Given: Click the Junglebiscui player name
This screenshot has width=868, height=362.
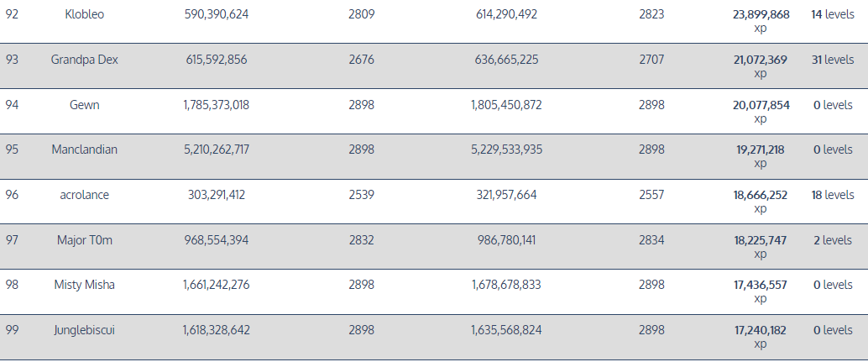Looking at the screenshot, I should coord(84,330).
